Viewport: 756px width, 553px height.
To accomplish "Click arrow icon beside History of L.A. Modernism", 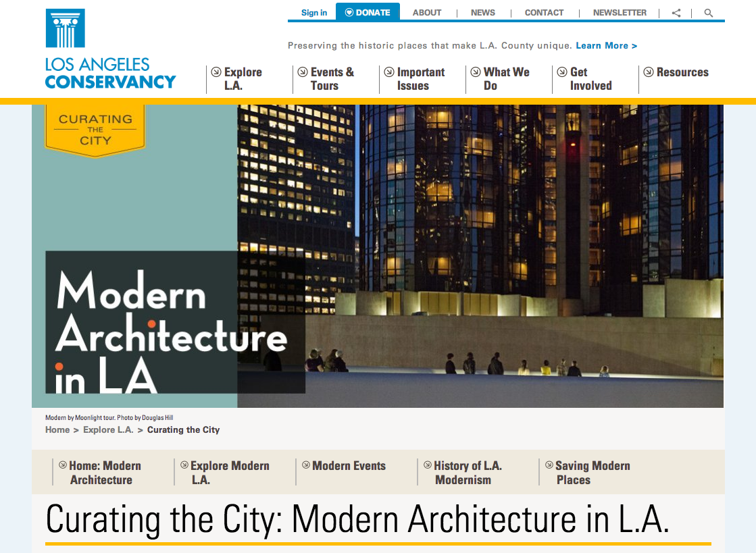I will pos(427,465).
